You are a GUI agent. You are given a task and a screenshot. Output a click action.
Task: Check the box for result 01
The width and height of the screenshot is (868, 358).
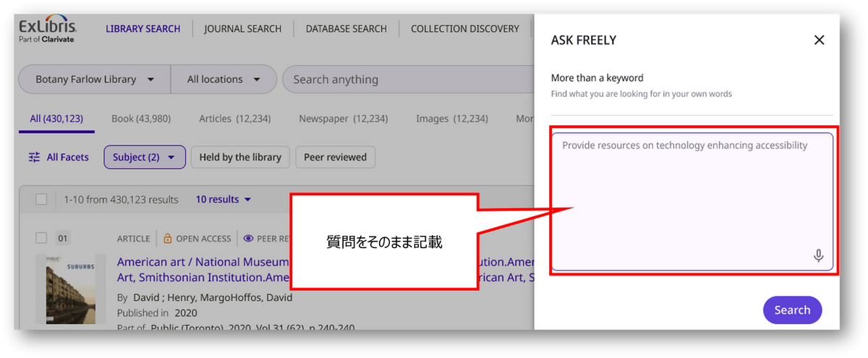point(41,238)
